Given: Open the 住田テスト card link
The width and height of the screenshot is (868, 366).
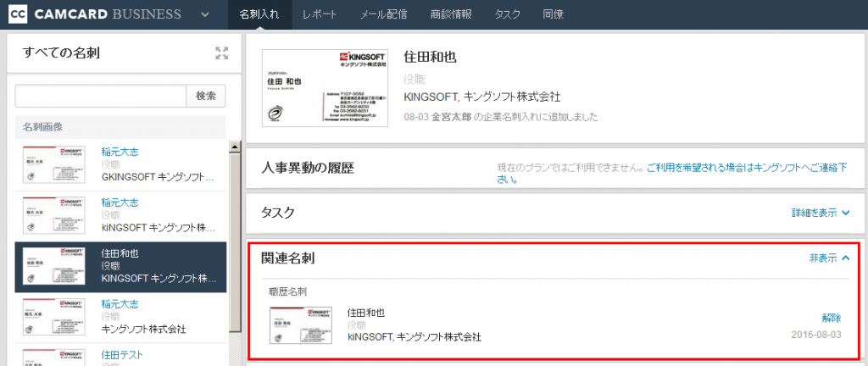Looking at the screenshot, I should point(120,354).
